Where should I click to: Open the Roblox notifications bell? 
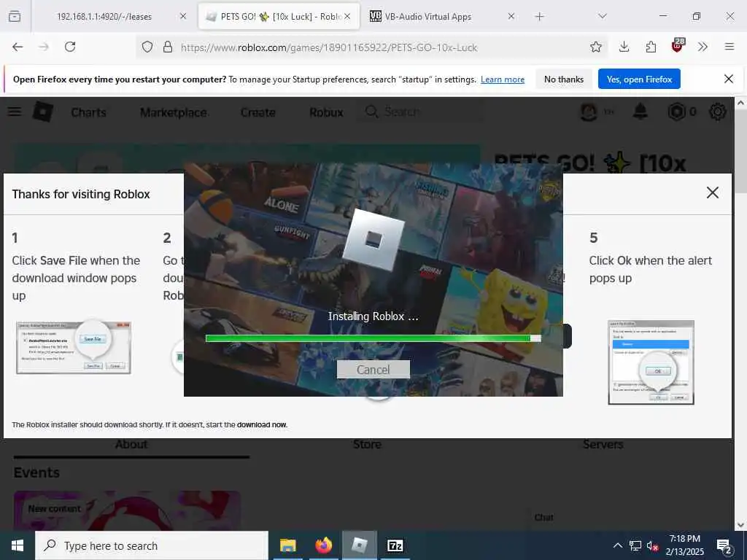(x=640, y=112)
